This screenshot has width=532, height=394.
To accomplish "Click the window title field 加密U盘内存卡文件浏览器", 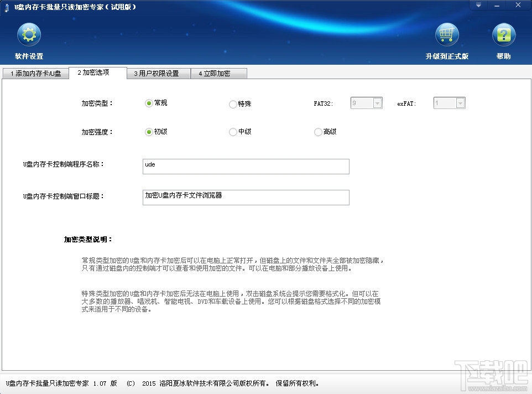I will tap(246, 197).
